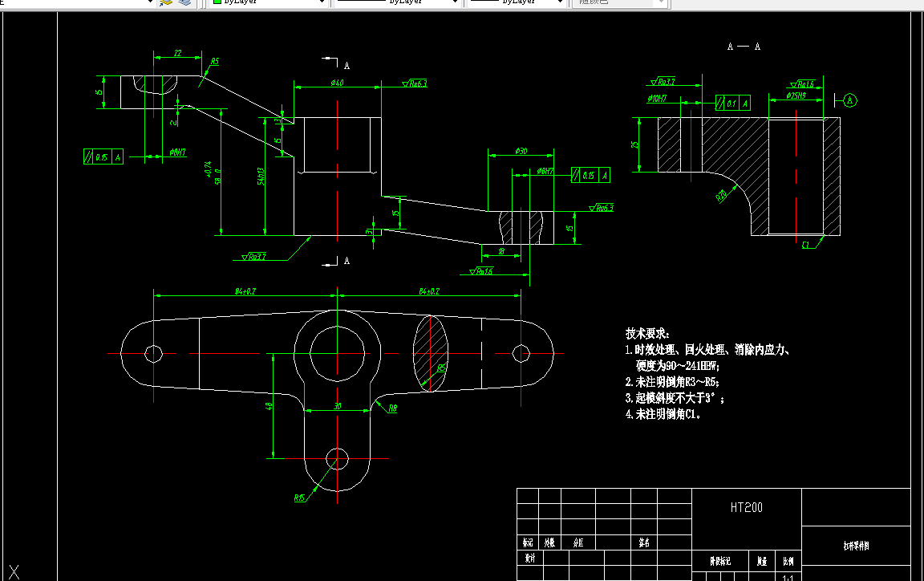Click the Make Object's Layer Current icon
This screenshot has width=924, height=581.
166,2
